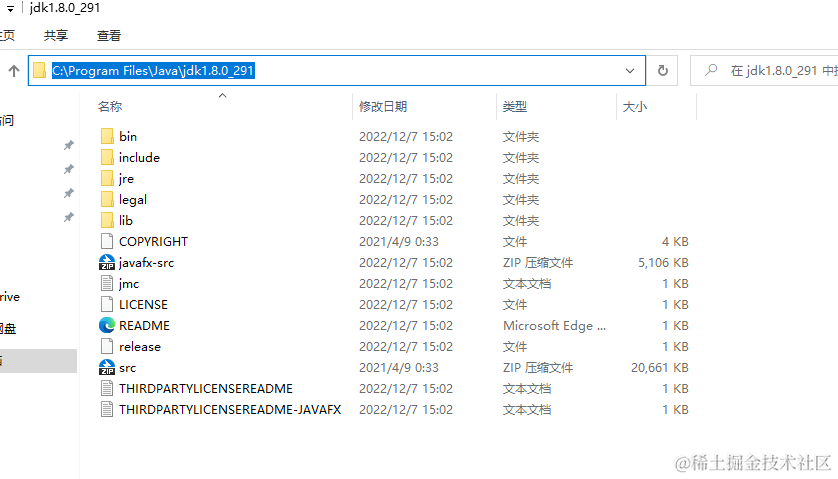
Task: Select the file name javafx-src
Action: pos(146,262)
